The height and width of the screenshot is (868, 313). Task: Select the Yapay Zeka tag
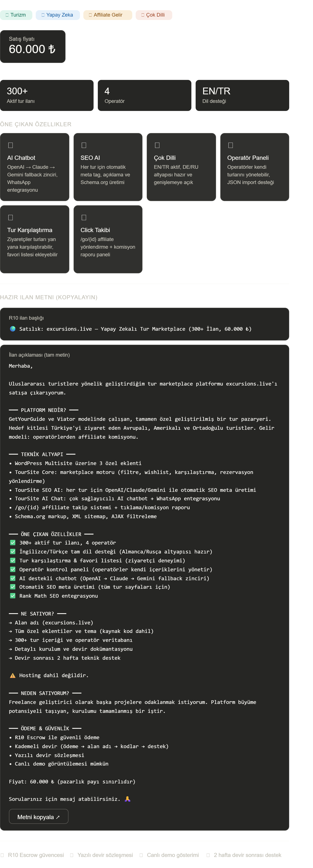click(x=57, y=15)
